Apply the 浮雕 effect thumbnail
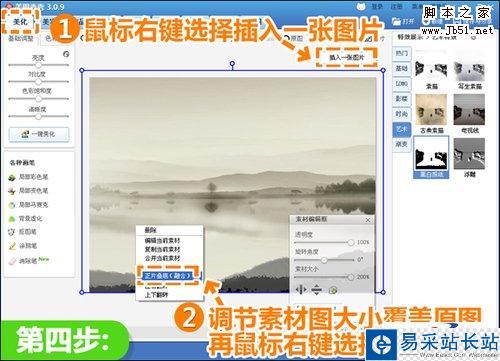Screen dimensions: 500x361 click(469, 154)
